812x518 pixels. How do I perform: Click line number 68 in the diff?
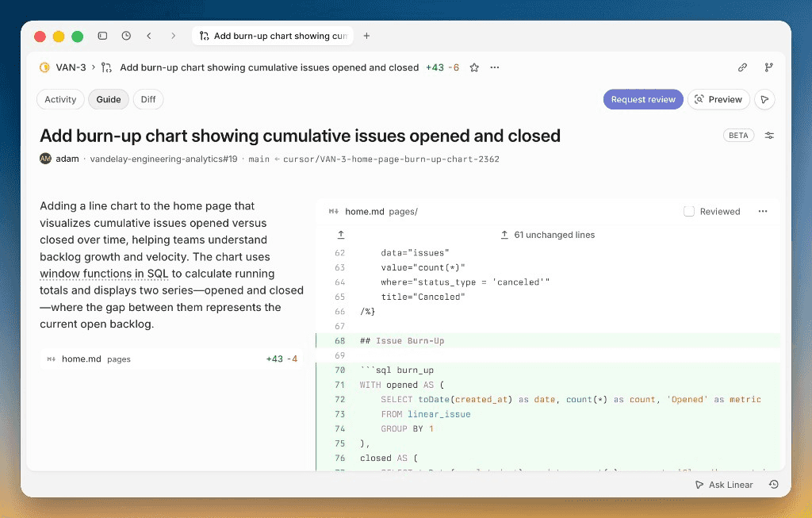pos(339,341)
